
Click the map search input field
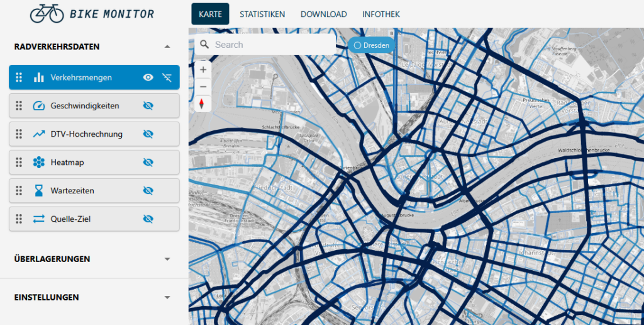pyautogui.click(x=270, y=45)
